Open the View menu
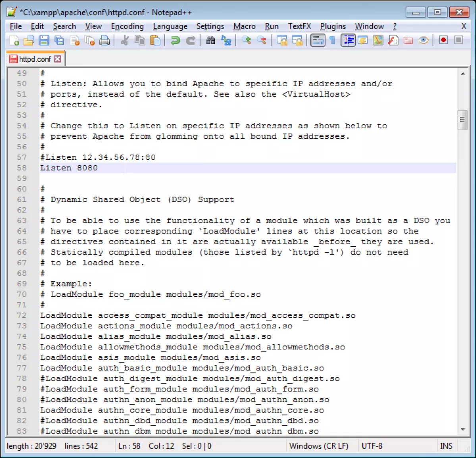 click(94, 27)
